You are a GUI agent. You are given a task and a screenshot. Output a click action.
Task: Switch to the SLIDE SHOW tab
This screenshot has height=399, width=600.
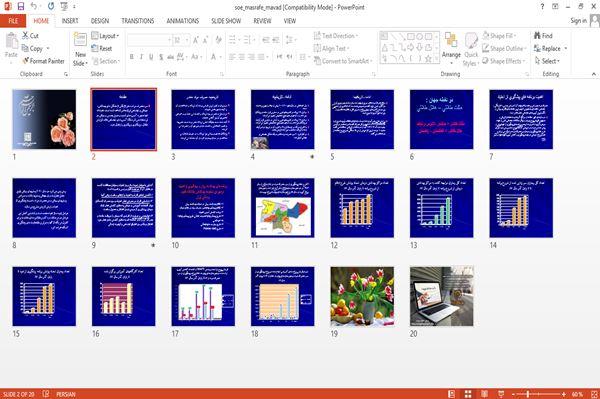[226, 21]
